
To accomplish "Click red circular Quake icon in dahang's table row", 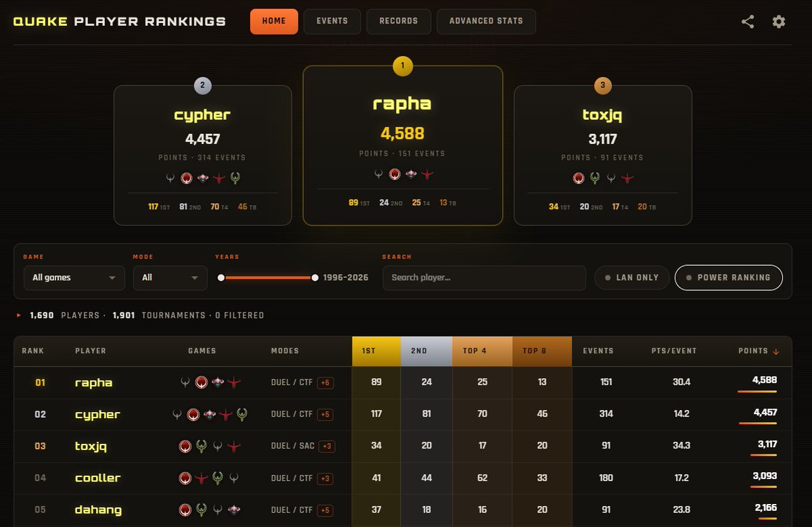I will pyautogui.click(x=185, y=510).
